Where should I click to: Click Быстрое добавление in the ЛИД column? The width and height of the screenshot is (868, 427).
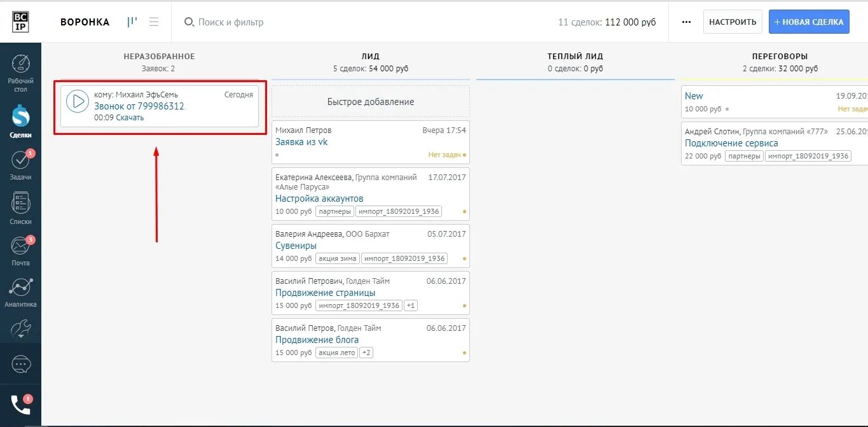tap(371, 101)
